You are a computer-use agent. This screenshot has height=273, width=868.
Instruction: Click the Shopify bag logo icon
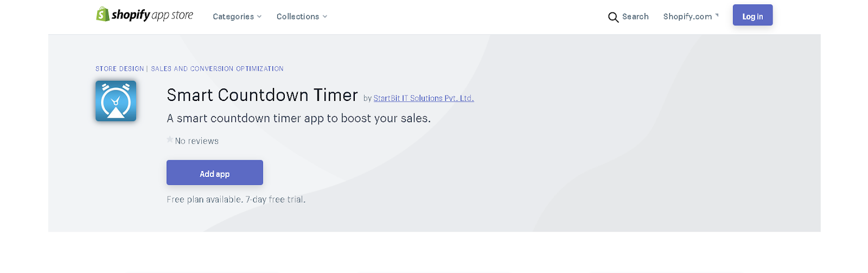click(103, 14)
